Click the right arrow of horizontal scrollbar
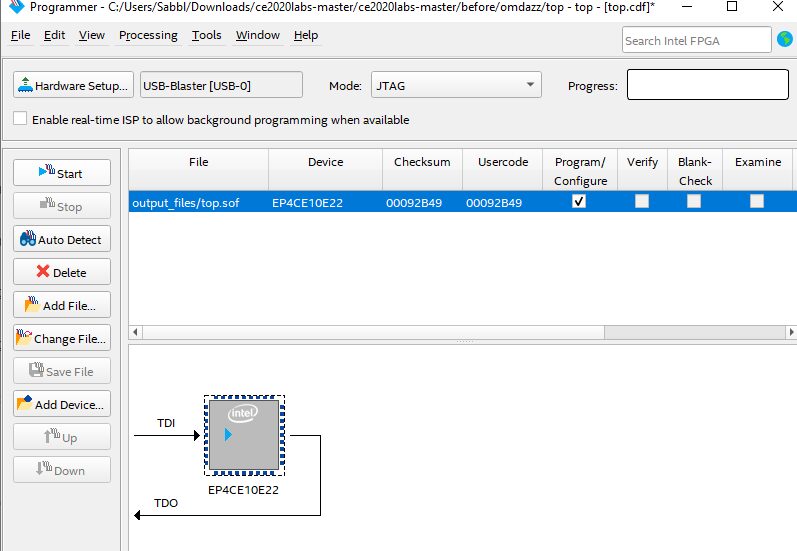 [791, 332]
